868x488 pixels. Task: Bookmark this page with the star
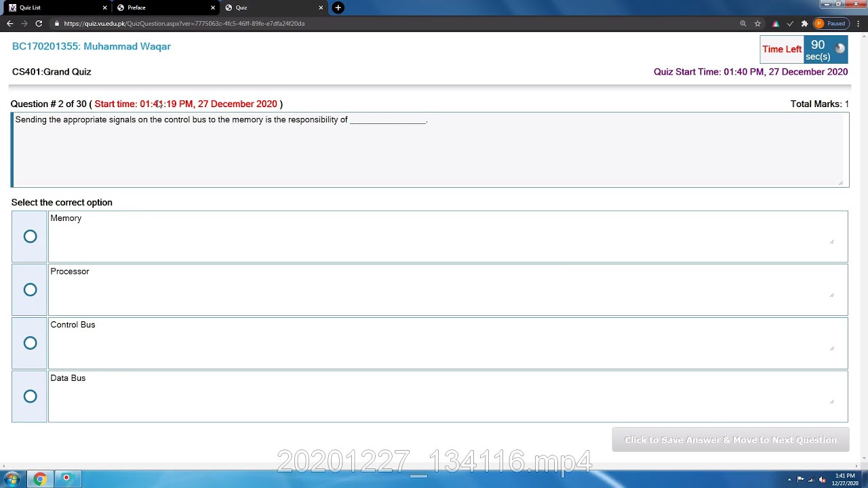coord(757,24)
